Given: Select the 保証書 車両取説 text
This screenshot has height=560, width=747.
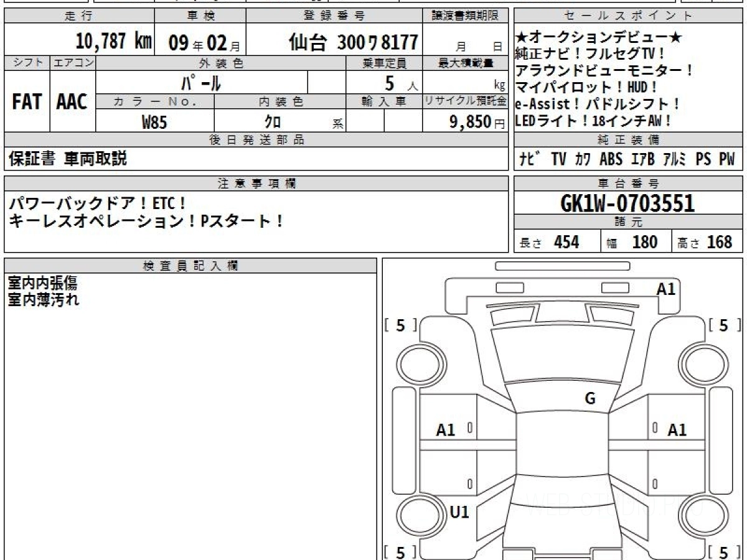Looking at the screenshot, I should tap(67, 159).
